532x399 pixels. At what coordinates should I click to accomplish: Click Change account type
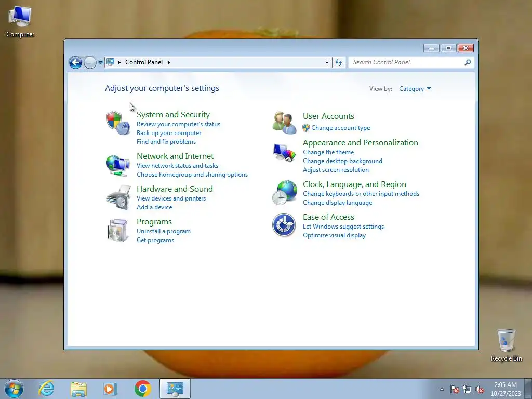click(341, 128)
